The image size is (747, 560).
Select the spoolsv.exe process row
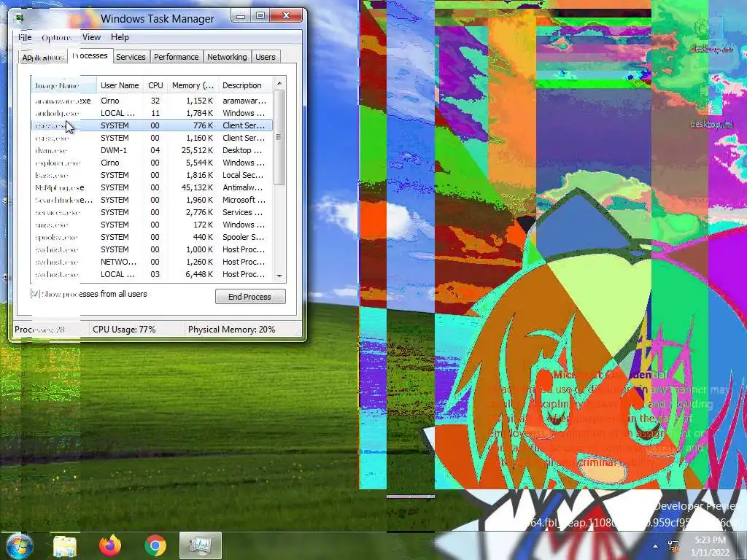(x=152, y=237)
